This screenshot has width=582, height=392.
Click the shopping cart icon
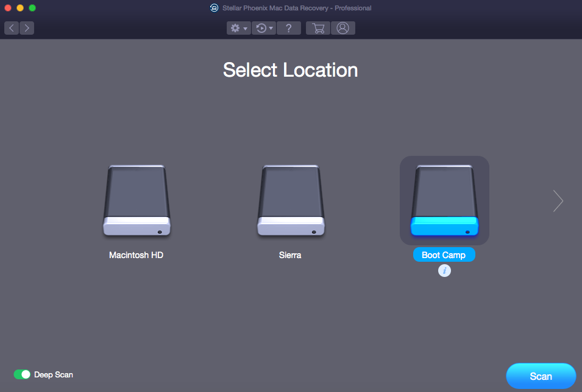pyautogui.click(x=318, y=28)
